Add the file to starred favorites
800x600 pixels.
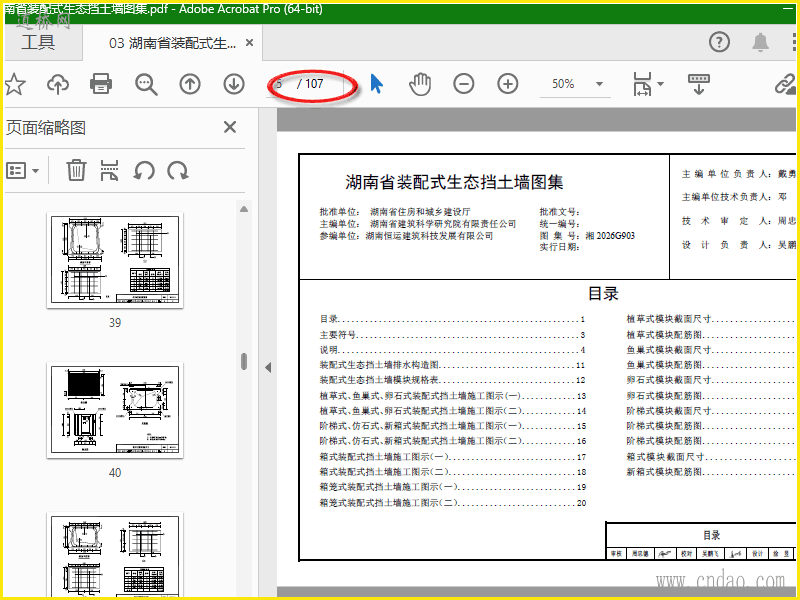pyautogui.click(x=15, y=84)
